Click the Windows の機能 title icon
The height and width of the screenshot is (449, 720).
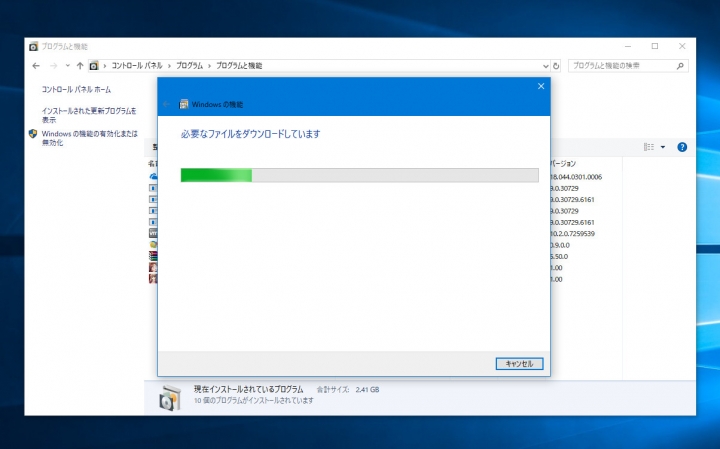184,104
